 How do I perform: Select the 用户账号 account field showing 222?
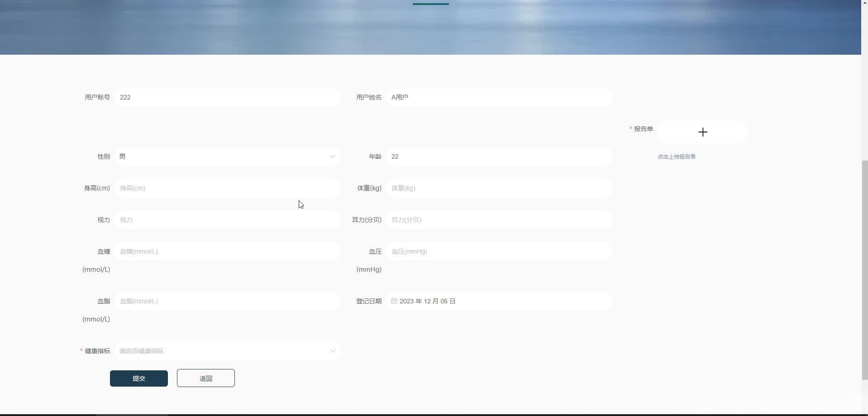pos(227,97)
